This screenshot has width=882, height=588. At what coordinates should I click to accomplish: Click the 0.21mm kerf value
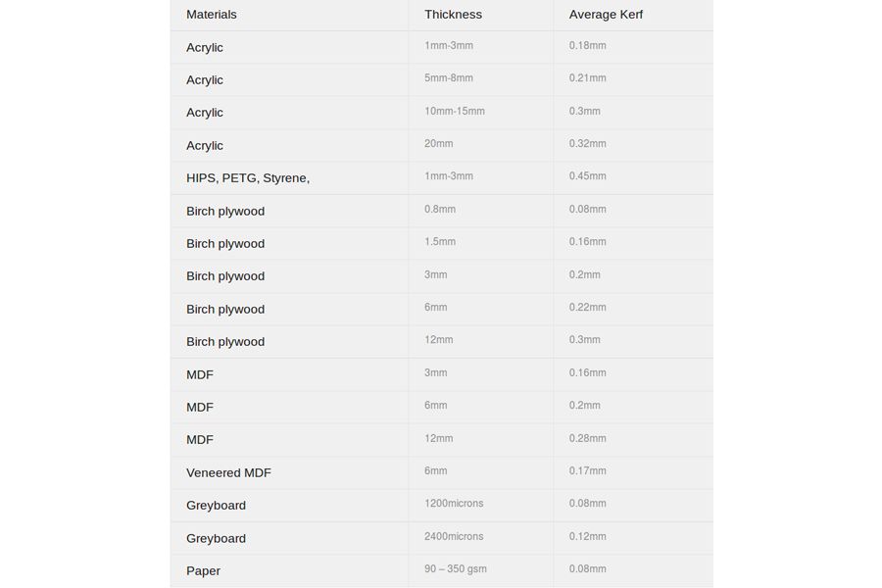588,78
